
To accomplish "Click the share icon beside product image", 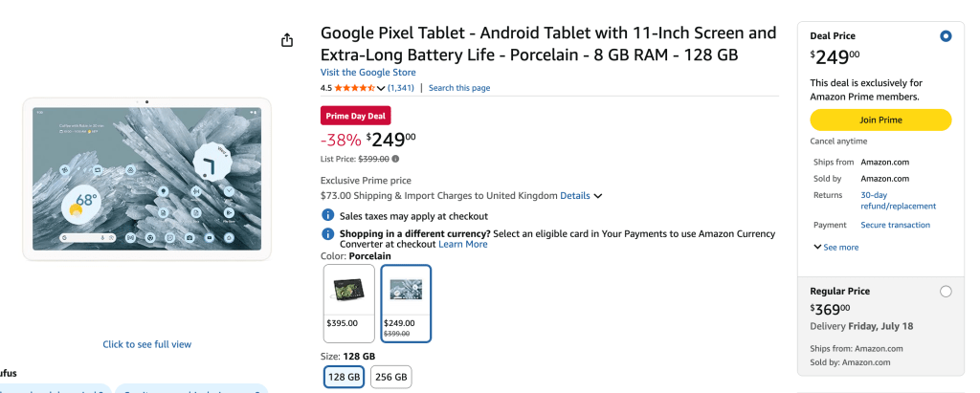I will [287, 40].
